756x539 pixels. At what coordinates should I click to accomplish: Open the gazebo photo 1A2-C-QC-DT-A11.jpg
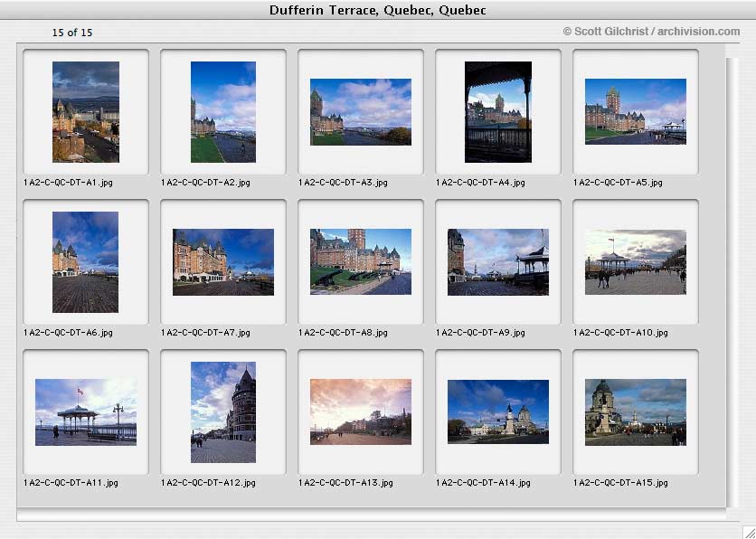click(x=86, y=412)
